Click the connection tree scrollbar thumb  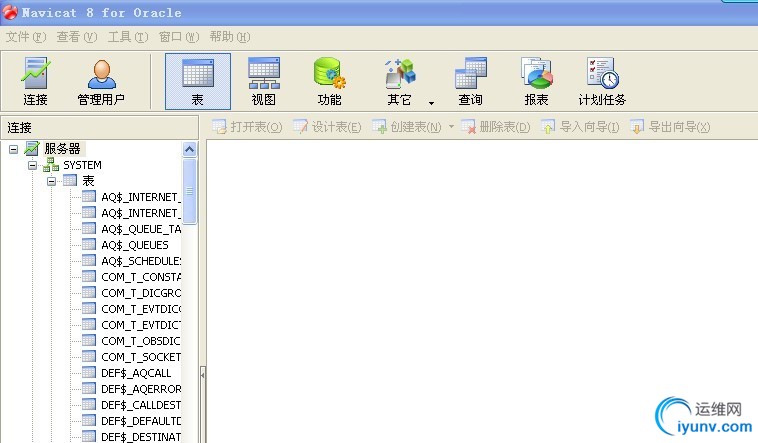tap(190, 191)
